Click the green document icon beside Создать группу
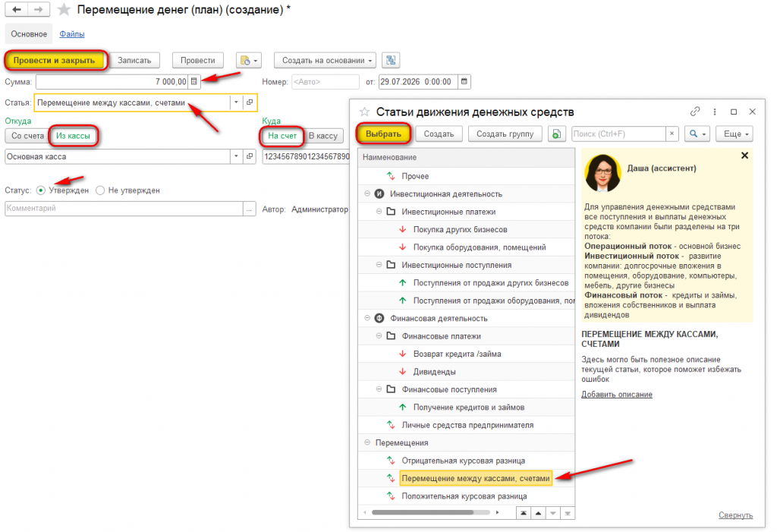 (556, 134)
